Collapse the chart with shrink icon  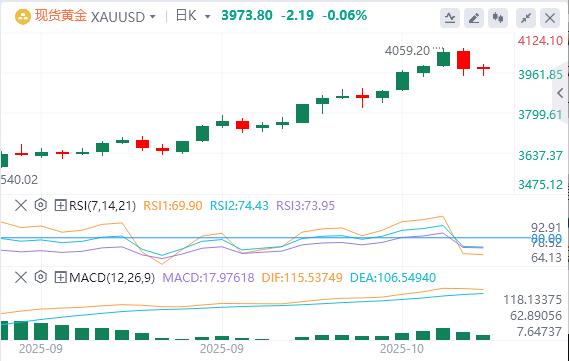(526, 18)
